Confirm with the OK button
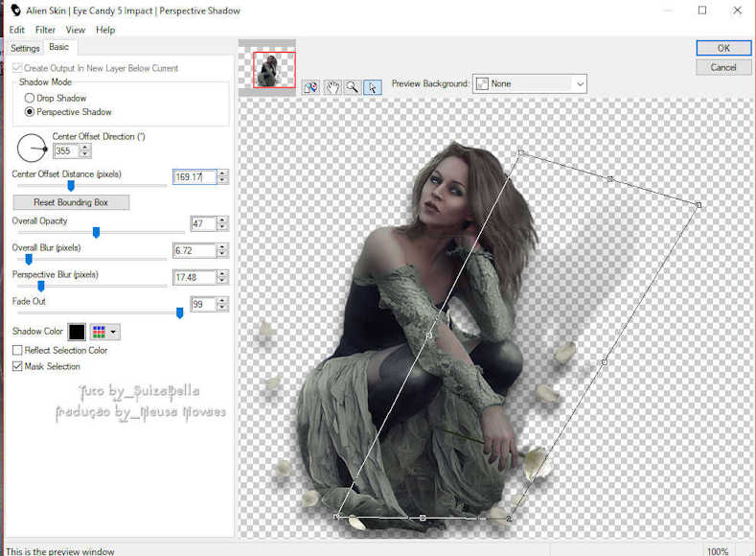The width and height of the screenshot is (756, 556). [x=723, y=48]
